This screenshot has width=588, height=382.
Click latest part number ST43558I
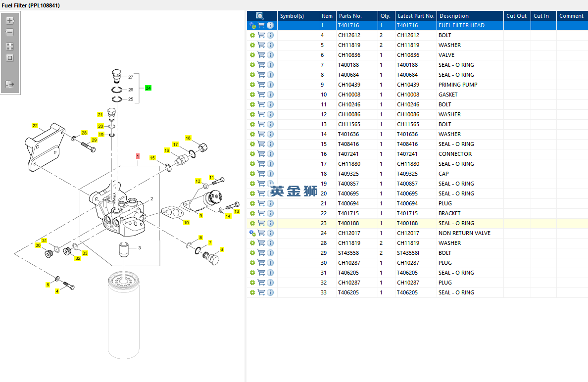coord(408,253)
